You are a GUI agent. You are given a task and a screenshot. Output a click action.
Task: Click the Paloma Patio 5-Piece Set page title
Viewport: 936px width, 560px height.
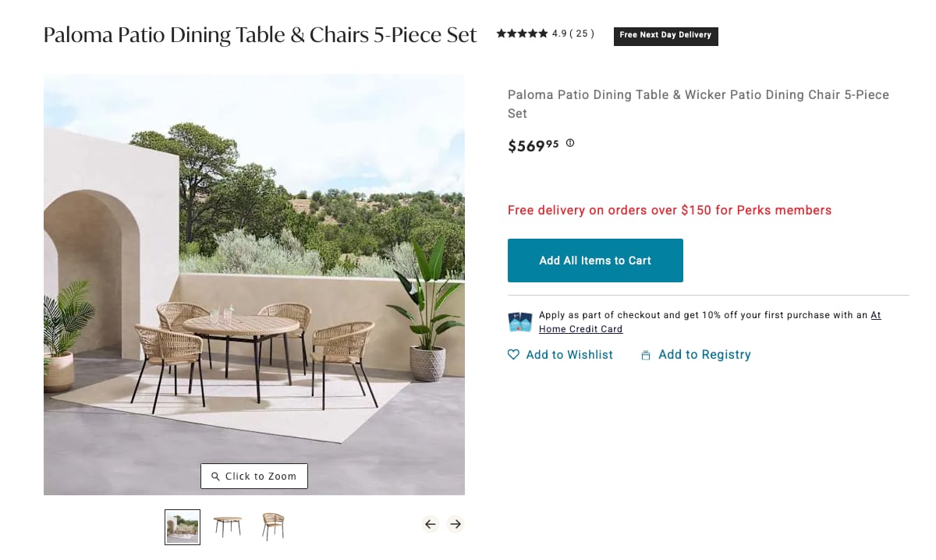point(260,35)
